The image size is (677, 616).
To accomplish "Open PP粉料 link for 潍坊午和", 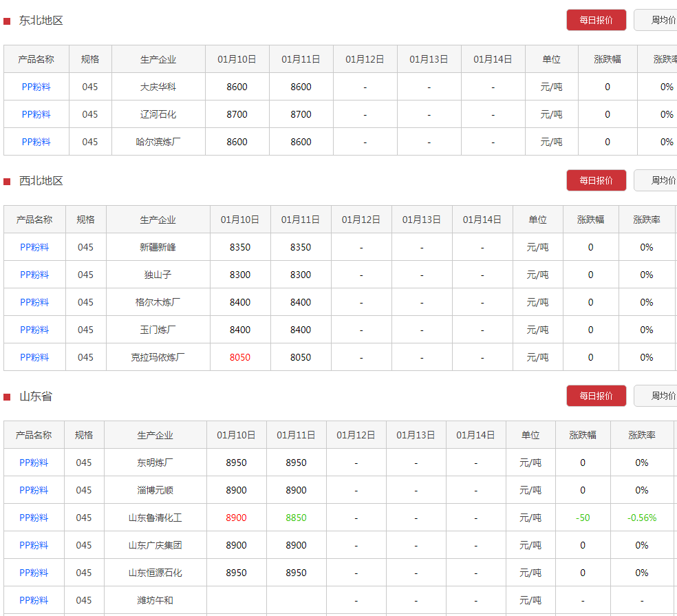I will [34, 600].
